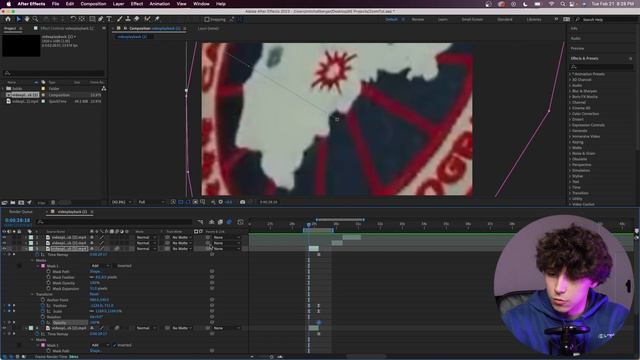Select the Eraser tool
The image size is (640, 360).
pyautogui.click(x=137, y=19)
